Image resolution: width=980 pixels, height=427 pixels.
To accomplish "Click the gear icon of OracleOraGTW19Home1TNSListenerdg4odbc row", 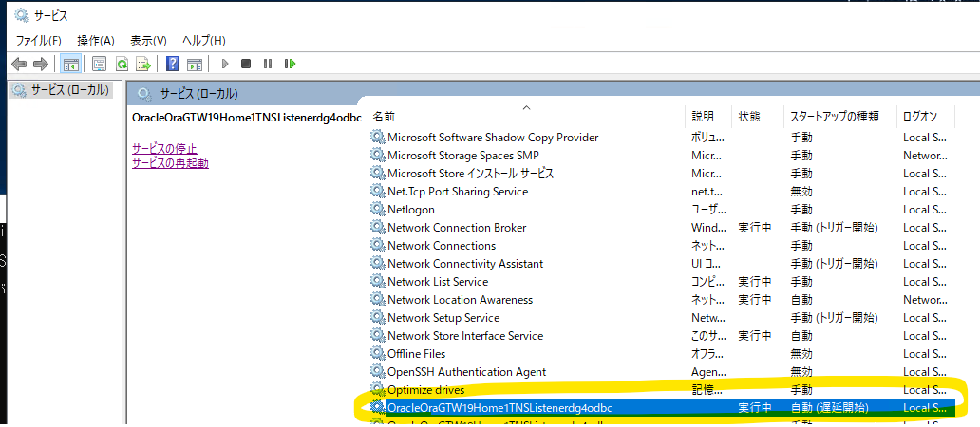I will click(x=378, y=407).
